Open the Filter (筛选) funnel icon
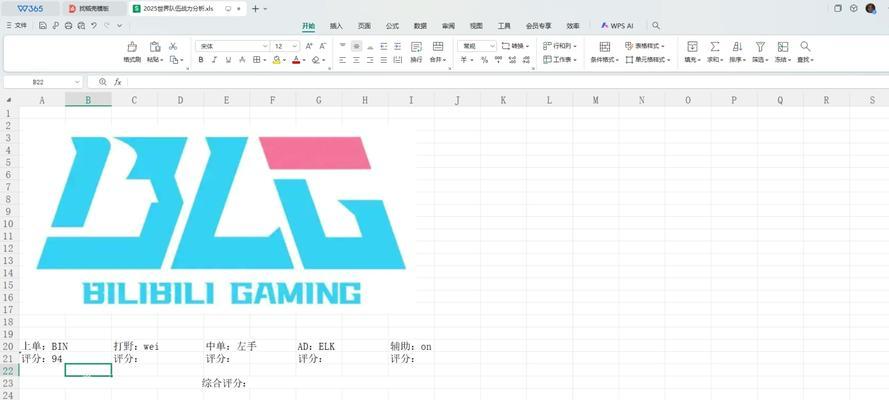 click(760, 46)
